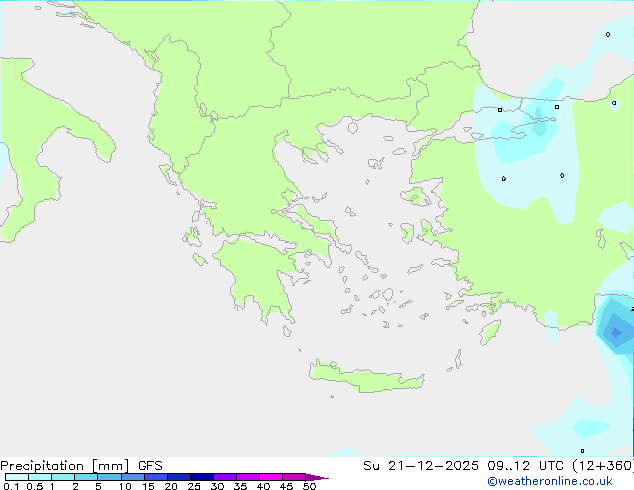Click the island of Crete on the map
This screenshot has width=634, height=490.
tap(366, 377)
